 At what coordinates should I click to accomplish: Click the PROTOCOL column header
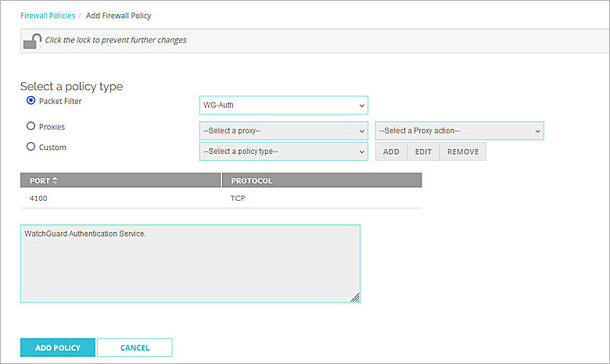coord(321,180)
